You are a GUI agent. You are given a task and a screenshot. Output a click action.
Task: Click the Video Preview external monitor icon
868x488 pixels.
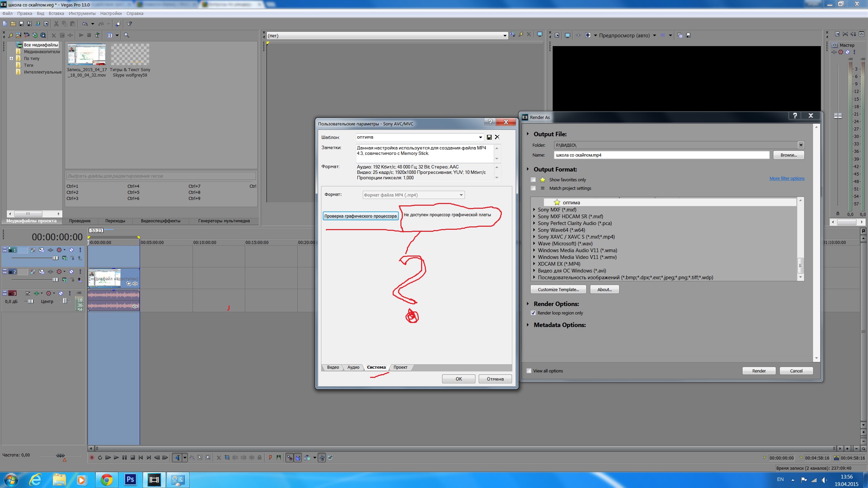568,35
